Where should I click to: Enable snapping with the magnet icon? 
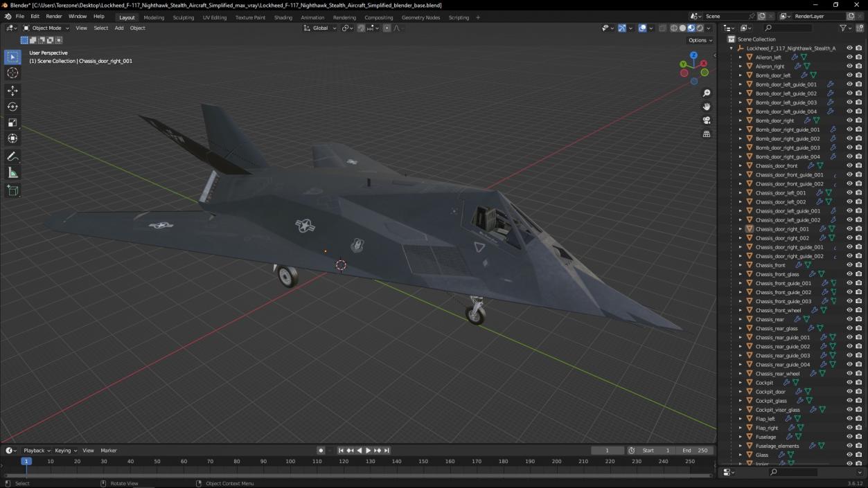(361, 28)
